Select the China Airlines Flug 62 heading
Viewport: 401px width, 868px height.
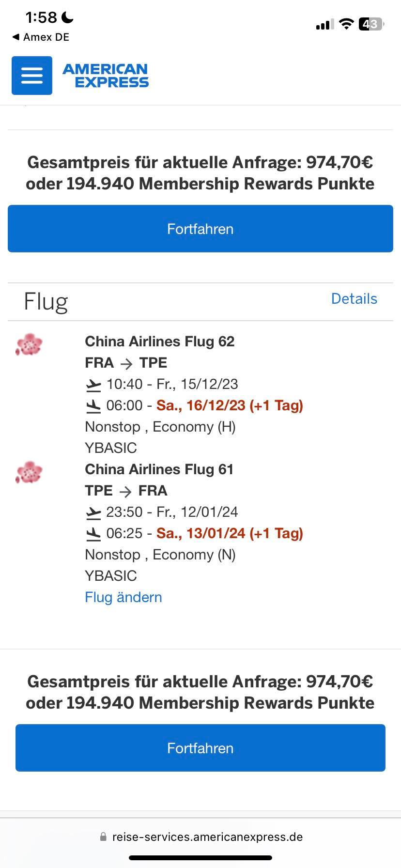(x=160, y=341)
